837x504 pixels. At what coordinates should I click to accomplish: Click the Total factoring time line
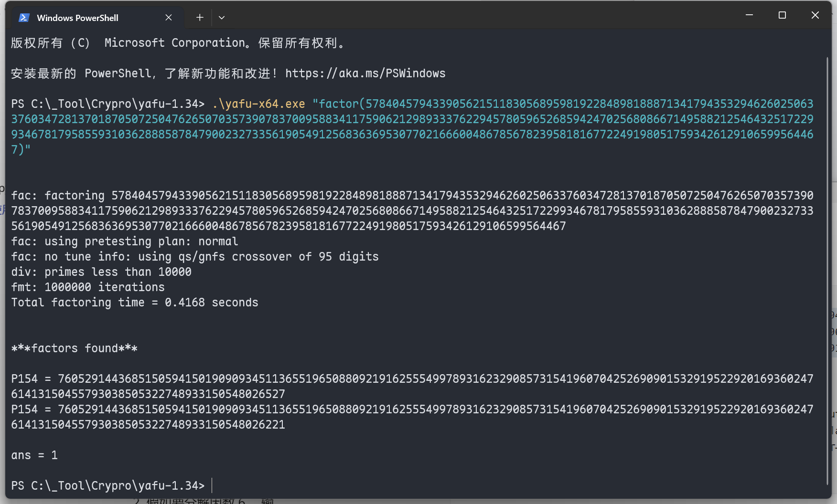(135, 303)
